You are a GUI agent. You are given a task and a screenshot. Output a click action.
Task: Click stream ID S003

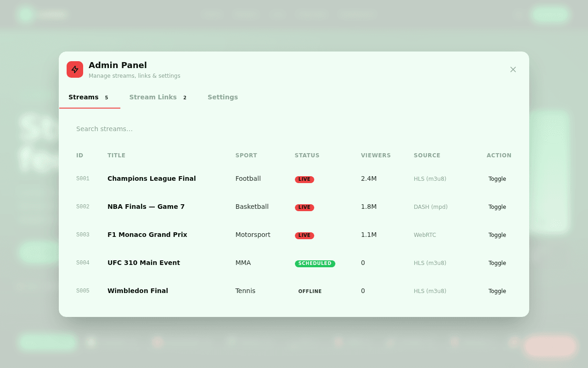[83, 235]
